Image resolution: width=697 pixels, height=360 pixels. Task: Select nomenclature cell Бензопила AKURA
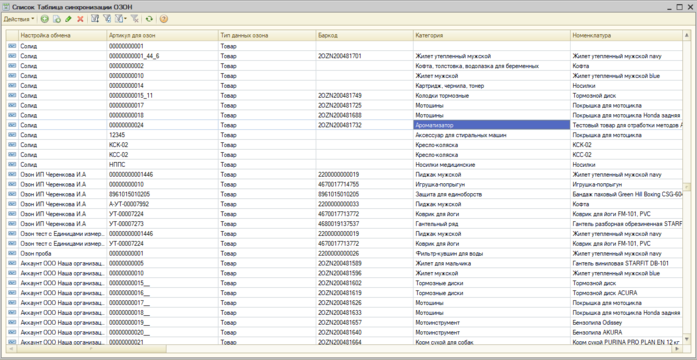pos(626,332)
